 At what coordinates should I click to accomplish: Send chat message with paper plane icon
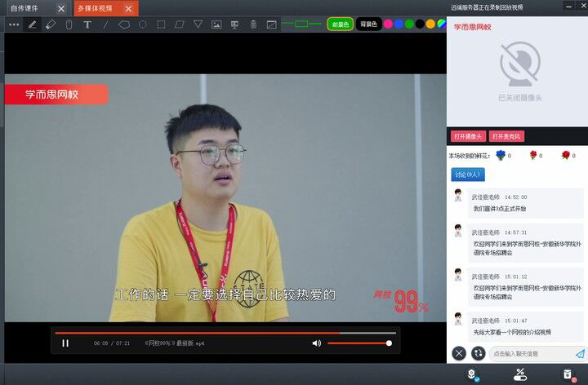tap(580, 353)
